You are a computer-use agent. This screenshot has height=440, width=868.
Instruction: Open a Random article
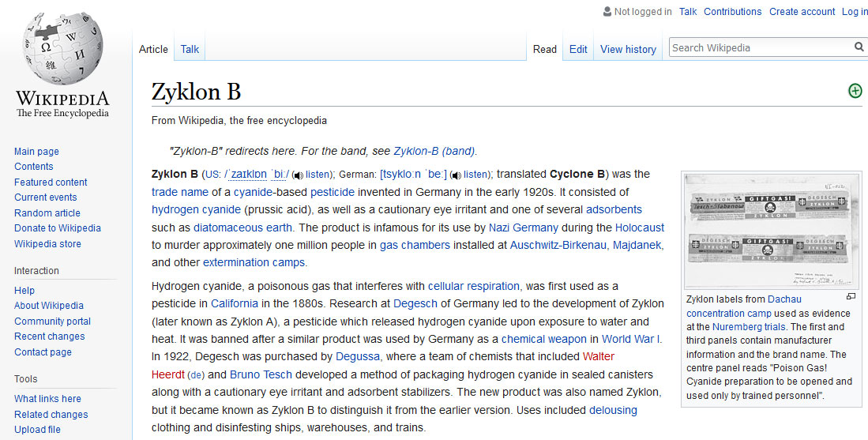coord(47,212)
